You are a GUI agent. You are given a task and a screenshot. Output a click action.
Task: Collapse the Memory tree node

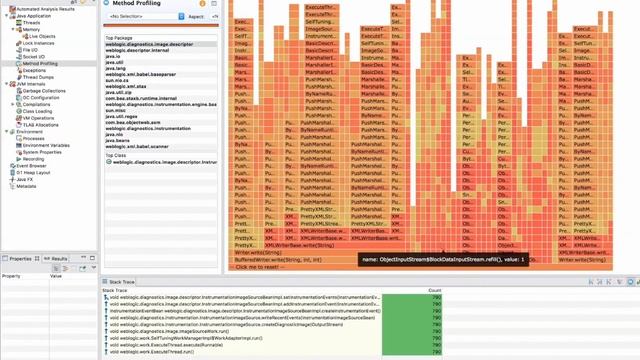(x=13, y=29)
